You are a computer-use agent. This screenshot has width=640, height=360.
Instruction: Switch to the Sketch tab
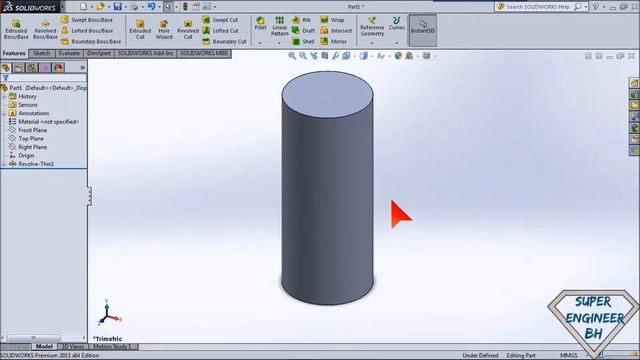pos(42,53)
